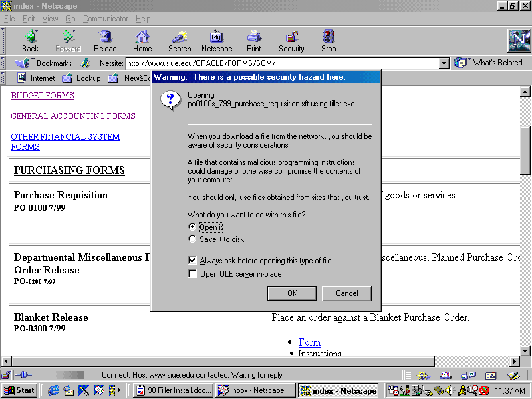The width and height of the screenshot is (532, 399).
Task: Open the Security toolbar icon
Action: (291, 41)
